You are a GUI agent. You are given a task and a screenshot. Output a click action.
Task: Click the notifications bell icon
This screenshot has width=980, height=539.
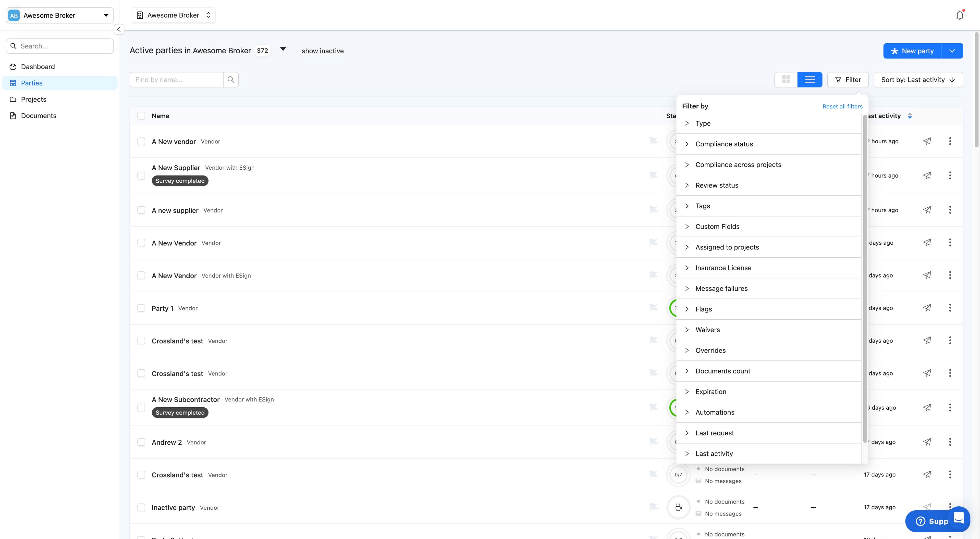pyautogui.click(x=960, y=15)
